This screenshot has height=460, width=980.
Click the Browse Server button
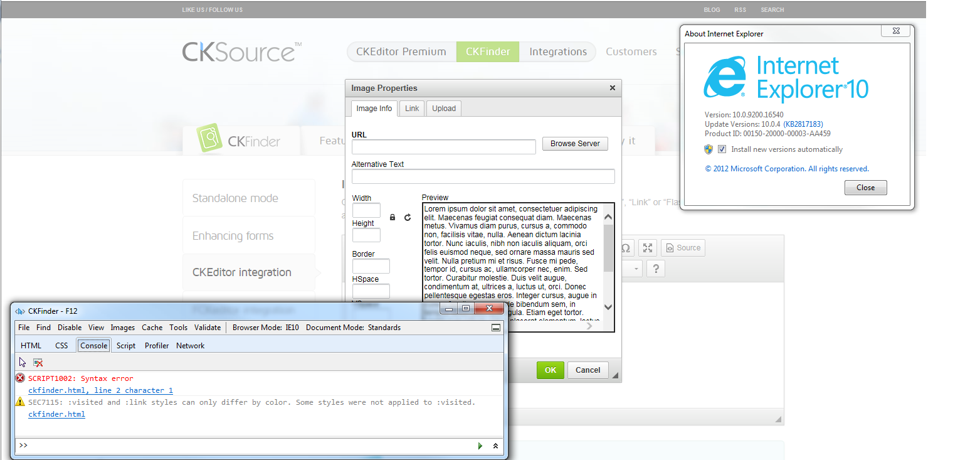tap(575, 144)
